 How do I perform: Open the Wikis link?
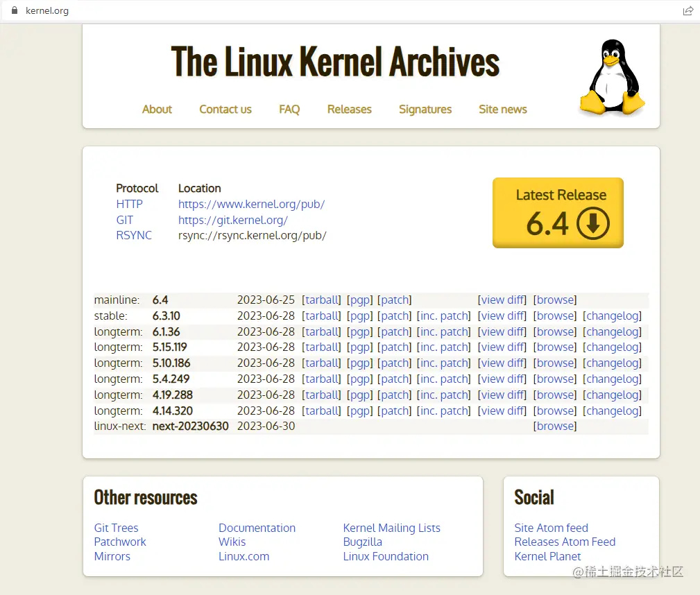(x=232, y=542)
